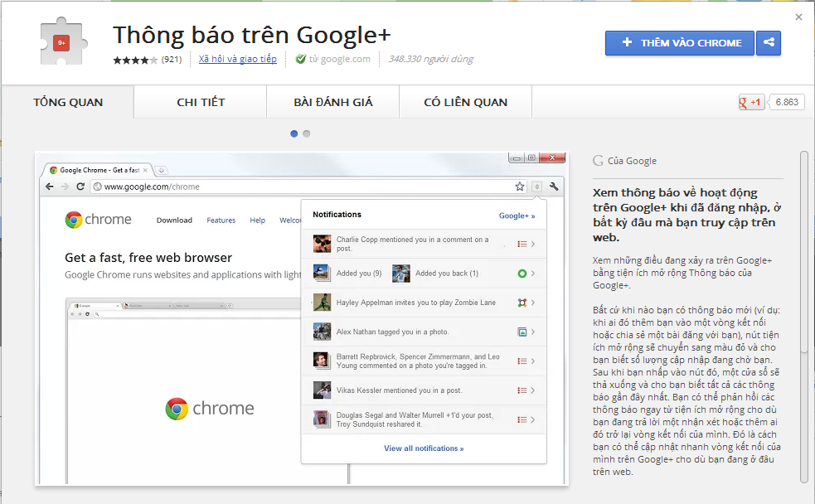Click the games icon on Zombie Lane row
This screenshot has width=815, height=504.
[522, 303]
